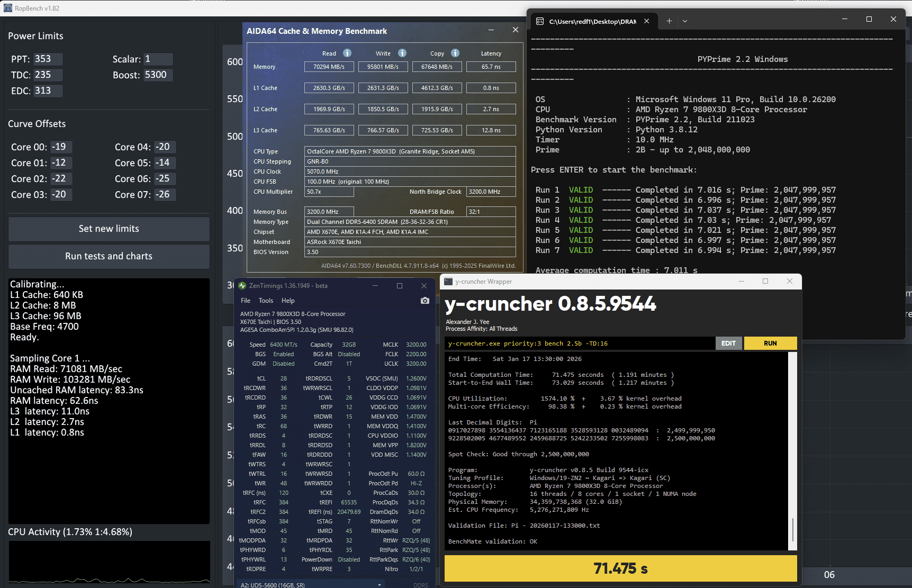Close the AIDA64 Cache & Memory Benchmark window
Viewport: 912px width, 588px height.
coord(516,30)
